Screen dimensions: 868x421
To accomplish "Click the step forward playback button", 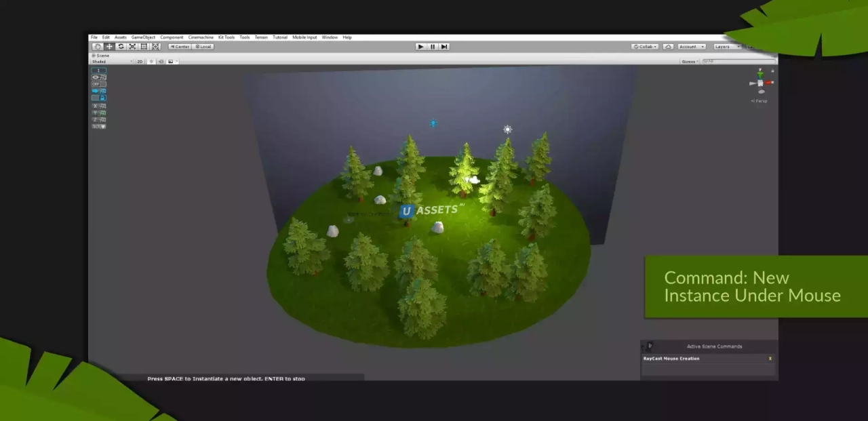I will tap(444, 47).
